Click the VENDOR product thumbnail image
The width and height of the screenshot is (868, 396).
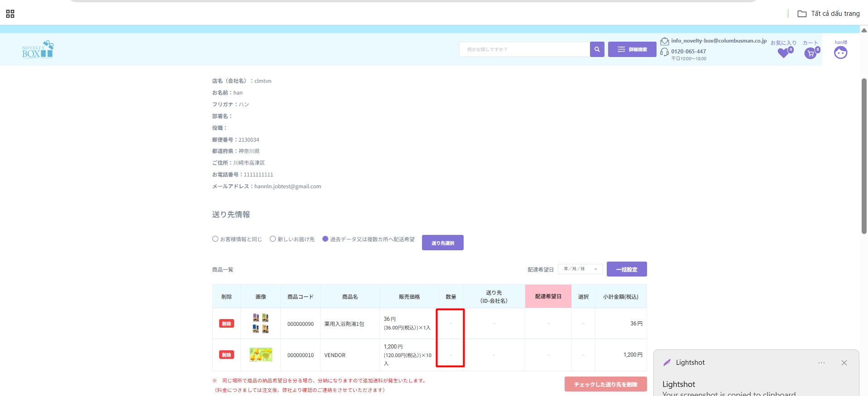tap(261, 355)
